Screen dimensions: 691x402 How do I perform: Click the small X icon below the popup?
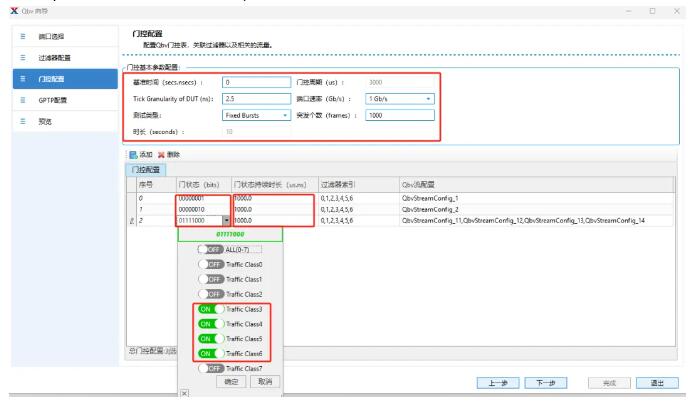pyautogui.click(x=183, y=396)
